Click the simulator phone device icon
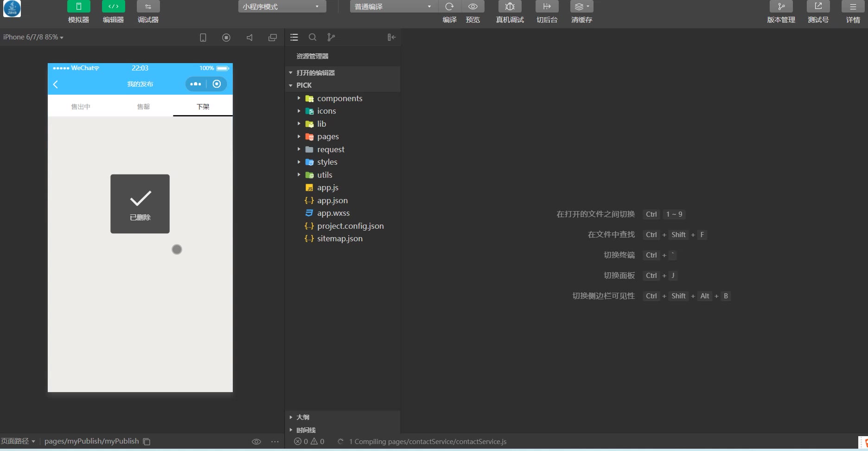This screenshot has width=868, height=451. pos(203,38)
